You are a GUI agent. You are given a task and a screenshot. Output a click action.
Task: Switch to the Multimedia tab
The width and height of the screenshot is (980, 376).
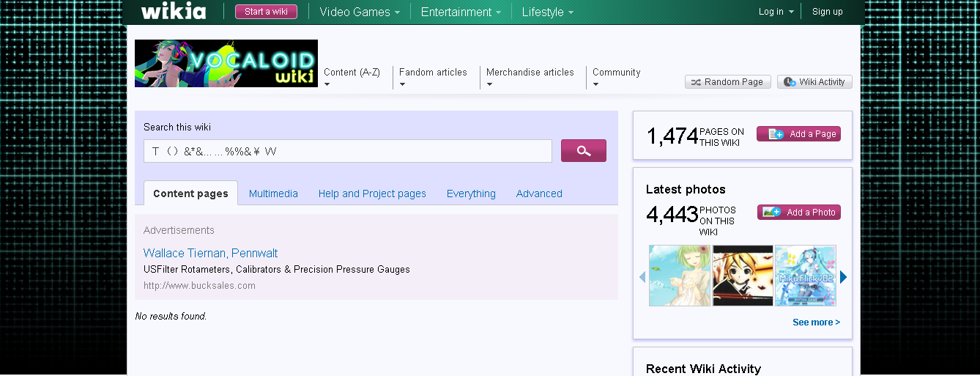click(x=273, y=193)
